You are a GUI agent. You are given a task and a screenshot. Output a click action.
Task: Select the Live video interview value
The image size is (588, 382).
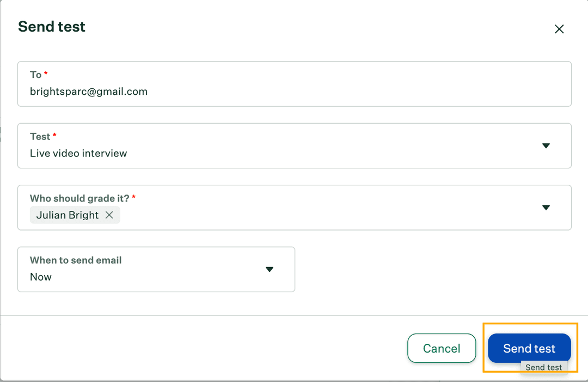[x=78, y=153]
